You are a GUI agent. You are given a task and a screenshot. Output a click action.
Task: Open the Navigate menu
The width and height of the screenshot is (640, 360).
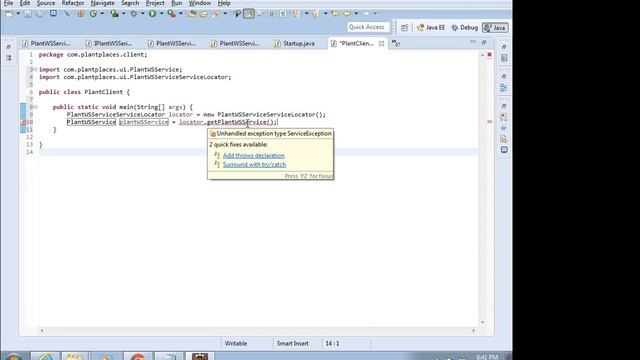click(102, 3)
